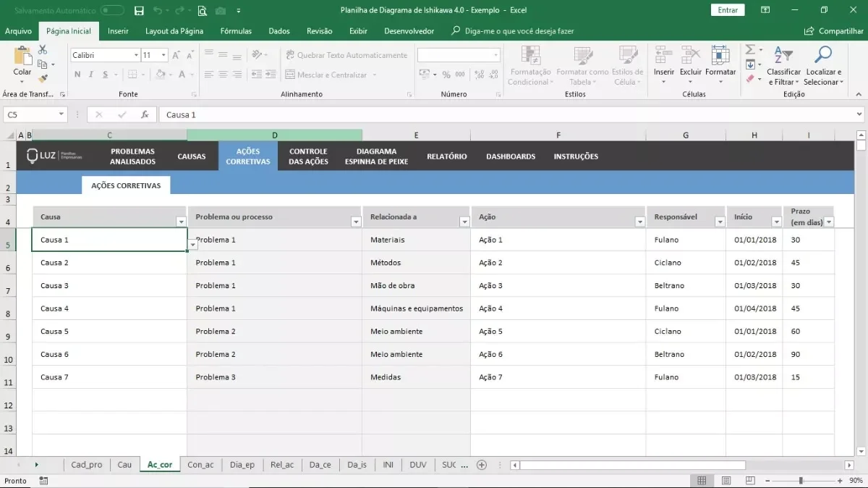868x488 pixels.
Task: Click the zoom slider handle
Action: click(x=801, y=481)
